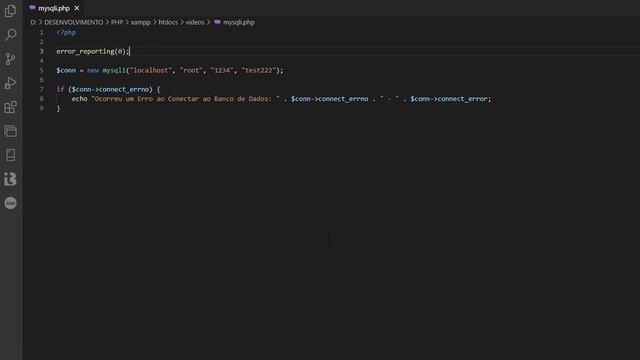640x360 pixels.
Task: Open the Source Control view
Action: [x=11, y=59]
